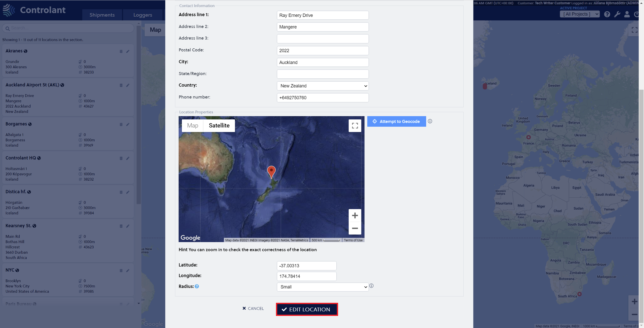Delete the Akranes location with trash icon
Viewport: 644px width, 328px height.
click(121, 51)
